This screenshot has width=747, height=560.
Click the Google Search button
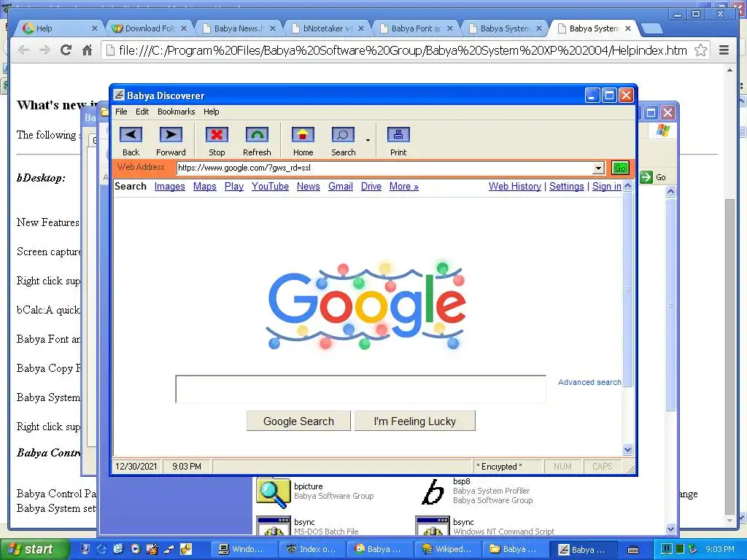click(298, 421)
